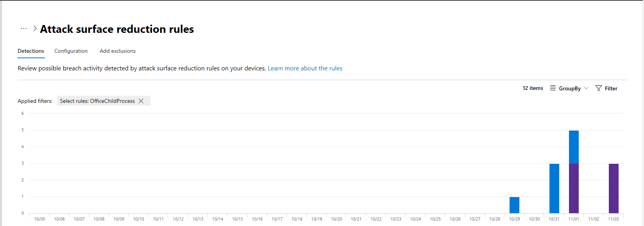
Task: Click the Attack surface reduction rules heading
Action: pos(117,29)
